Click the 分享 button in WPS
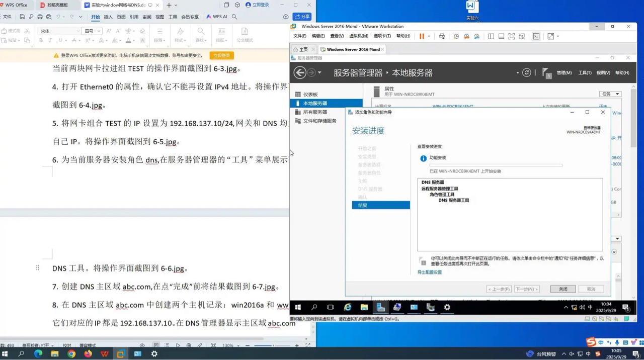The image size is (644, 360). click(302, 17)
